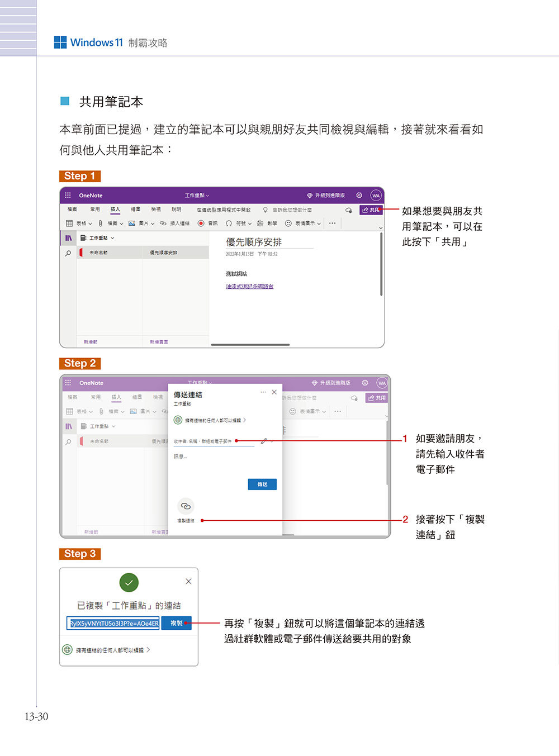Image resolution: width=559 pixels, height=756 pixels.
Task: Expand ribbon collapse chevron in Step 1 window
Action: point(381,227)
